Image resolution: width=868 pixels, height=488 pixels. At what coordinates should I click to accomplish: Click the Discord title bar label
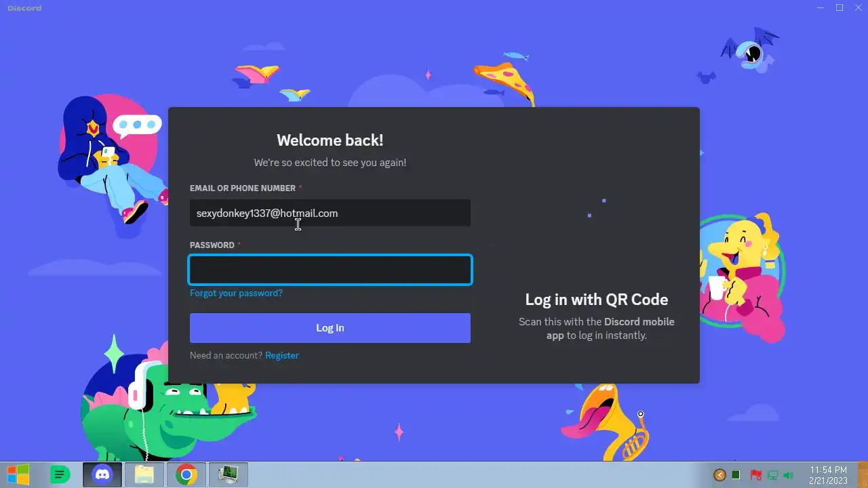[24, 8]
